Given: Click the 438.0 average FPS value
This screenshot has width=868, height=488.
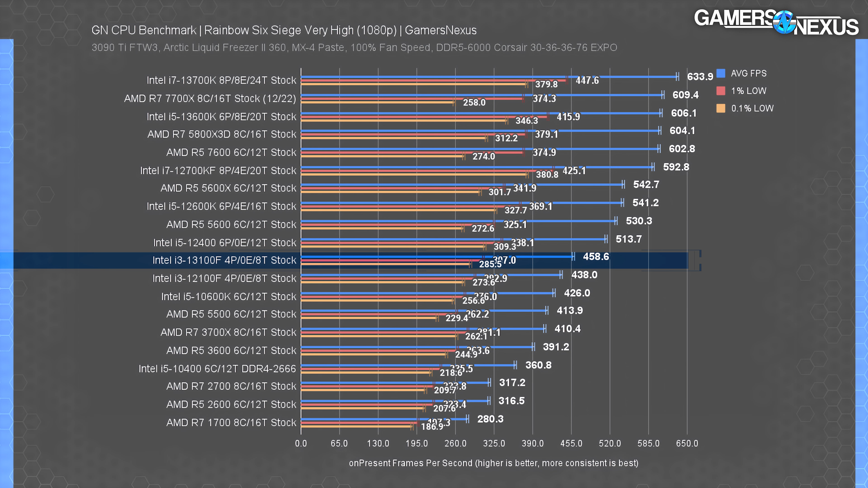Looking at the screenshot, I should 584,275.
